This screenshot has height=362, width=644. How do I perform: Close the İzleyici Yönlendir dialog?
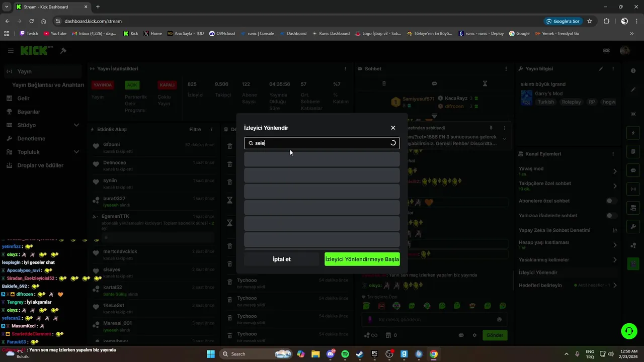click(x=393, y=128)
